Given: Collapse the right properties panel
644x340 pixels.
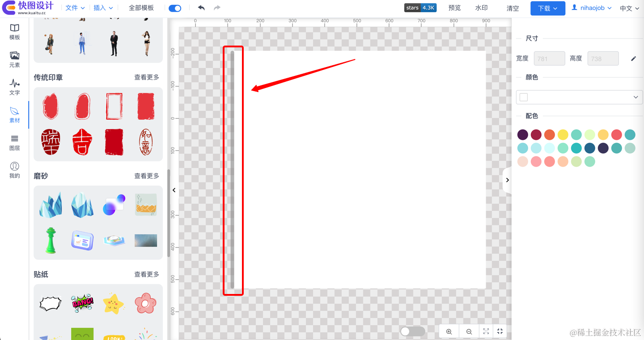Looking at the screenshot, I should tap(507, 180).
